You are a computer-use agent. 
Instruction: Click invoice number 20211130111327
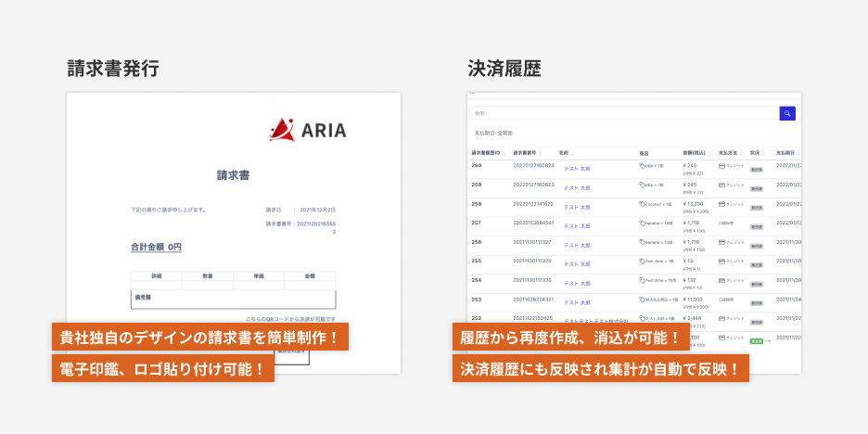point(532,242)
